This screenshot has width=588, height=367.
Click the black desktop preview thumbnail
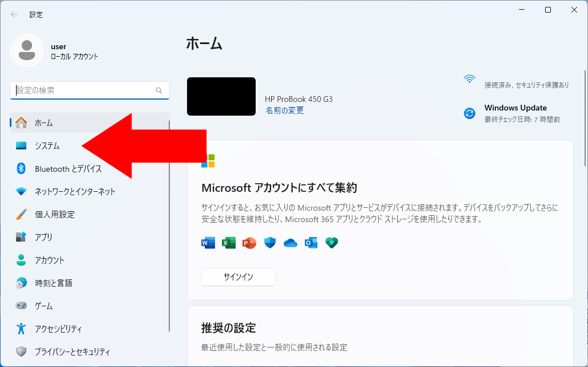221,96
